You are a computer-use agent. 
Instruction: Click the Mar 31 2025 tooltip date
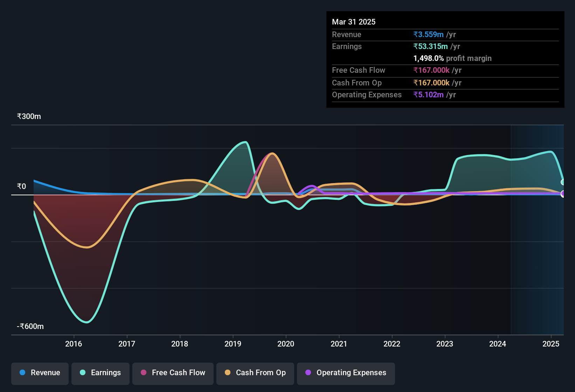click(354, 22)
